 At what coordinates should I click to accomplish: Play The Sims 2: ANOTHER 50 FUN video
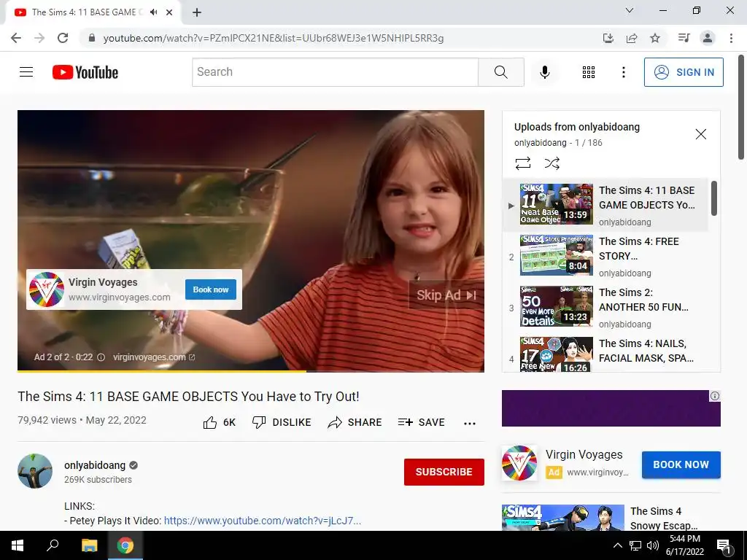tap(605, 307)
